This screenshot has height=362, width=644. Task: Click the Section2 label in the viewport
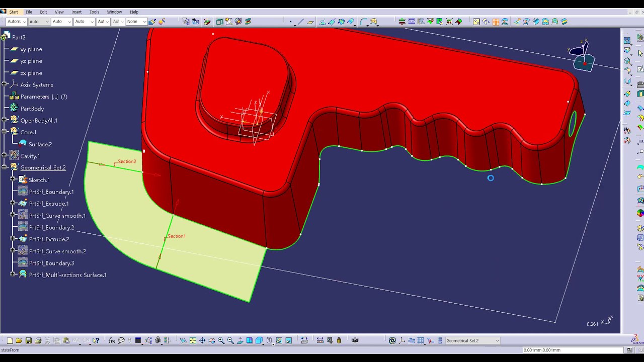point(127,161)
